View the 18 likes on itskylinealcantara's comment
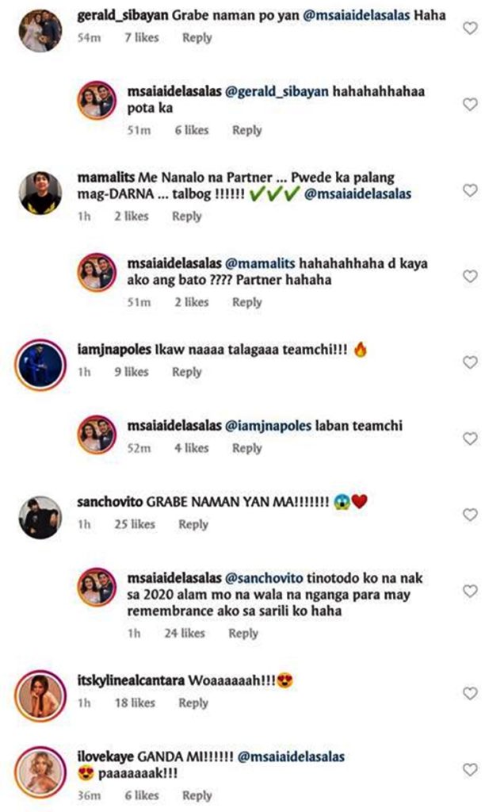The width and height of the screenshot is (504, 812). tap(135, 703)
